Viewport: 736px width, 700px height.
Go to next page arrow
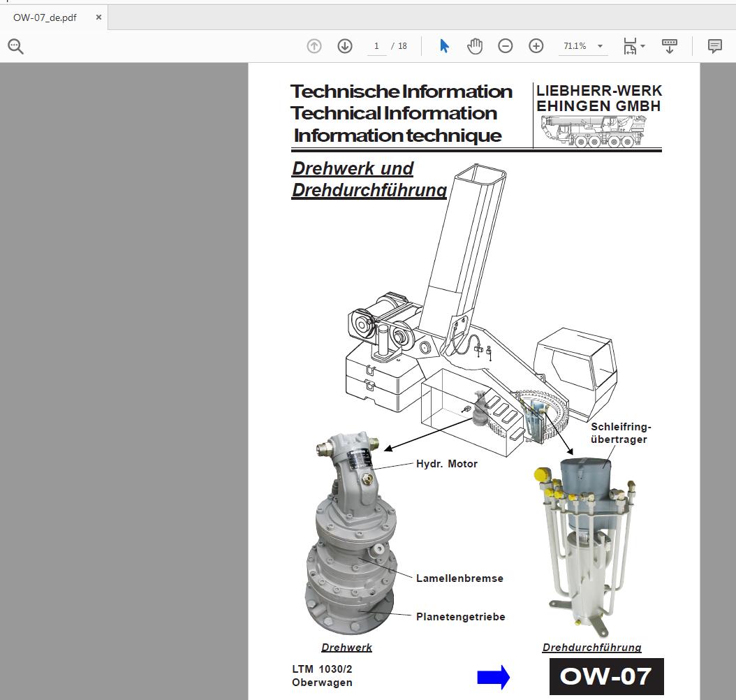[345, 46]
